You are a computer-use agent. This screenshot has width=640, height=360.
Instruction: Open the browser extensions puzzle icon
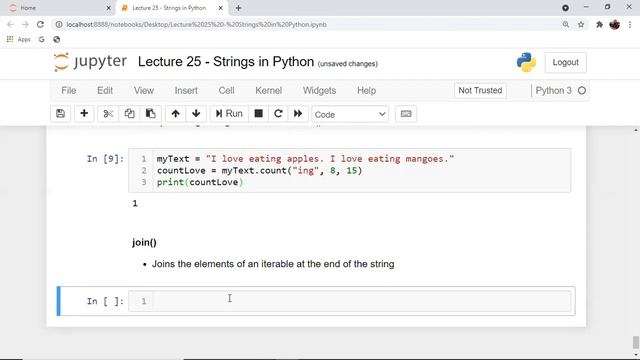(599, 24)
